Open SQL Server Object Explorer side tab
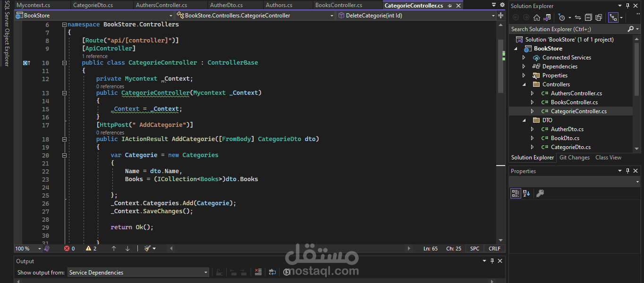The height and width of the screenshot is (283, 644). tap(7, 34)
